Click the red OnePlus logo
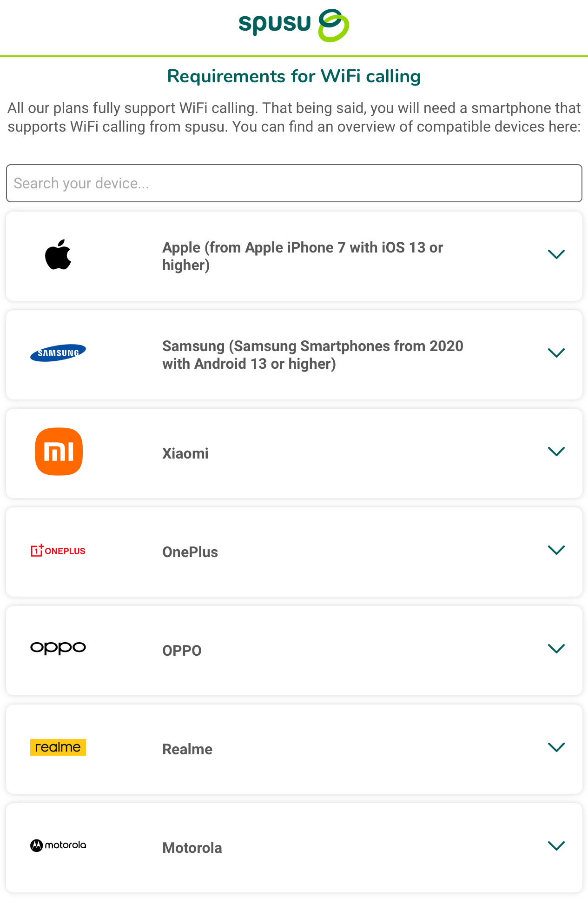The height and width of the screenshot is (918, 588). coord(58,551)
